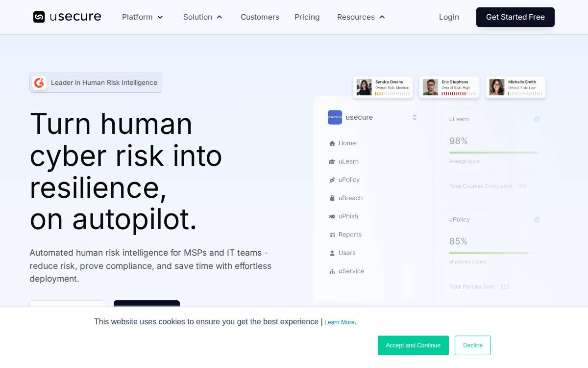Click the info icon on uPolicy card
The image size is (588, 368).
click(537, 220)
